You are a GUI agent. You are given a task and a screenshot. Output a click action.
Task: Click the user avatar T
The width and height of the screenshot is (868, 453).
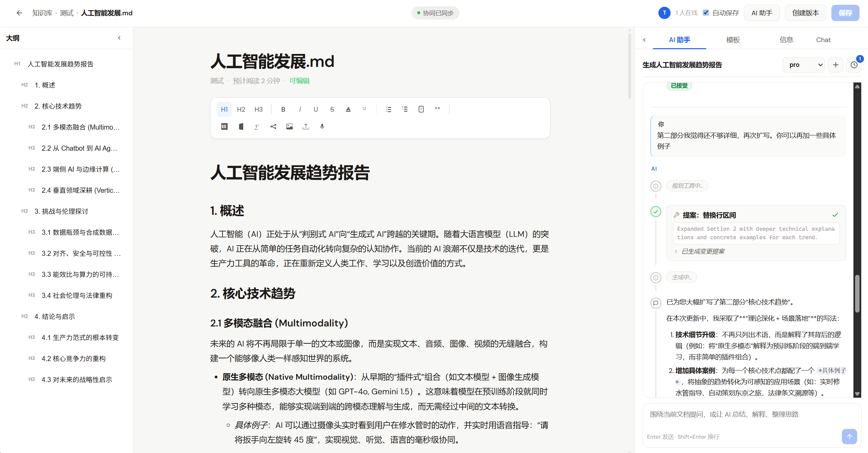664,13
